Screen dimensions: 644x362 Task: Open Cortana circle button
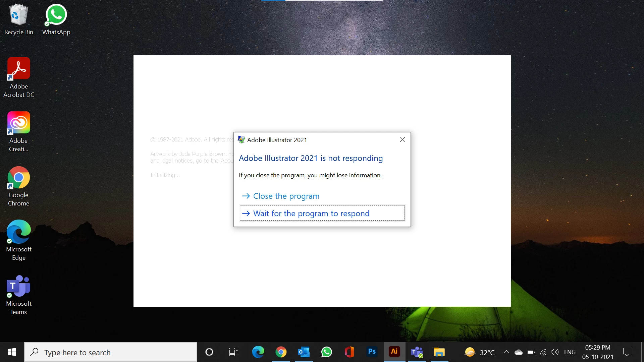pos(209,352)
